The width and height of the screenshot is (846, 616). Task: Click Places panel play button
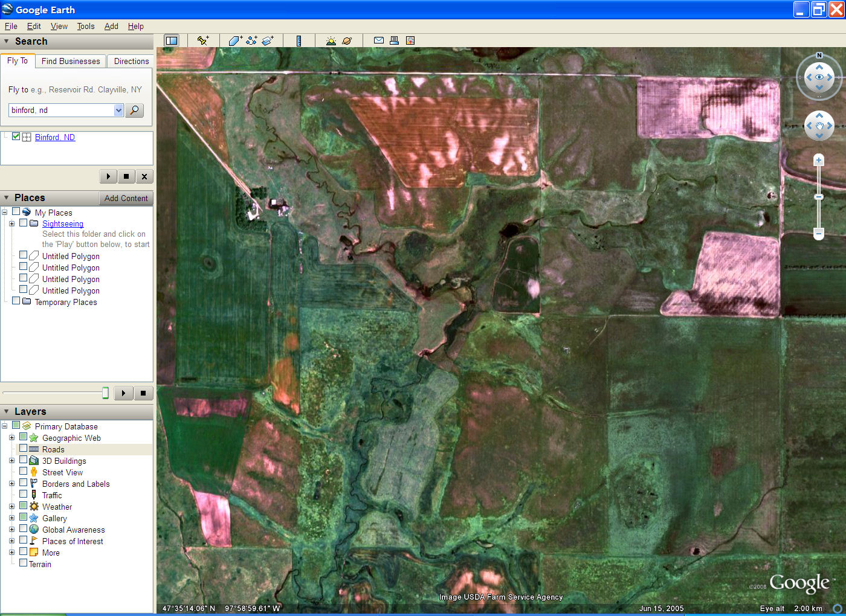(123, 393)
